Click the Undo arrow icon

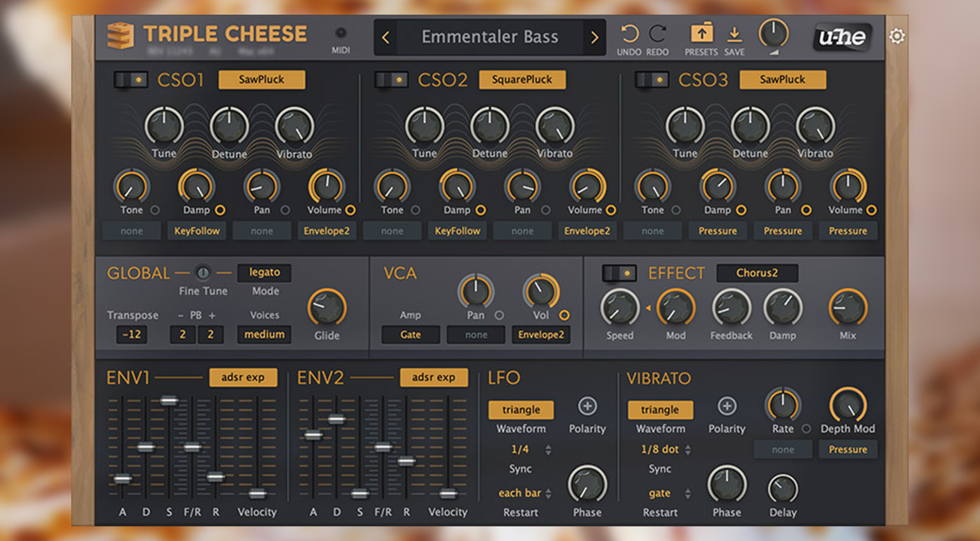point(629,34)
